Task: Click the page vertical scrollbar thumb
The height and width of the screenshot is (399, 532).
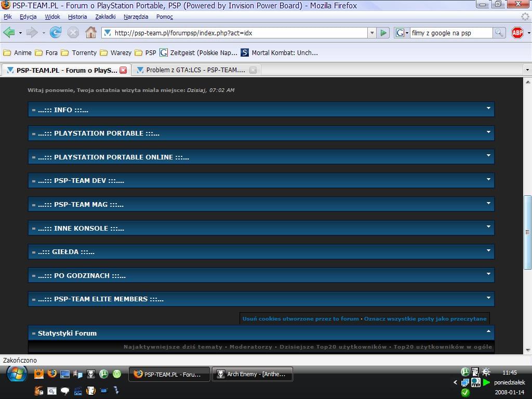Action: click(528, 232)
